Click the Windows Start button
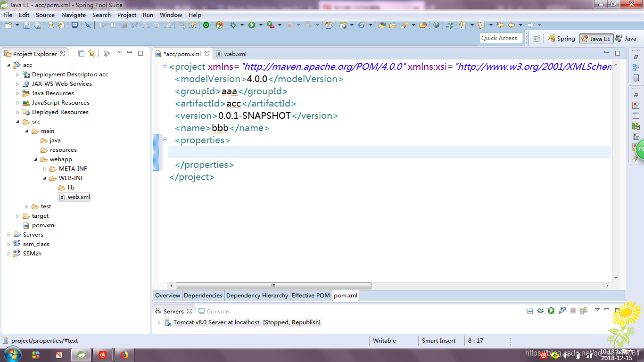644x362 pixels. pyautogui.click(x=12, y=354)
